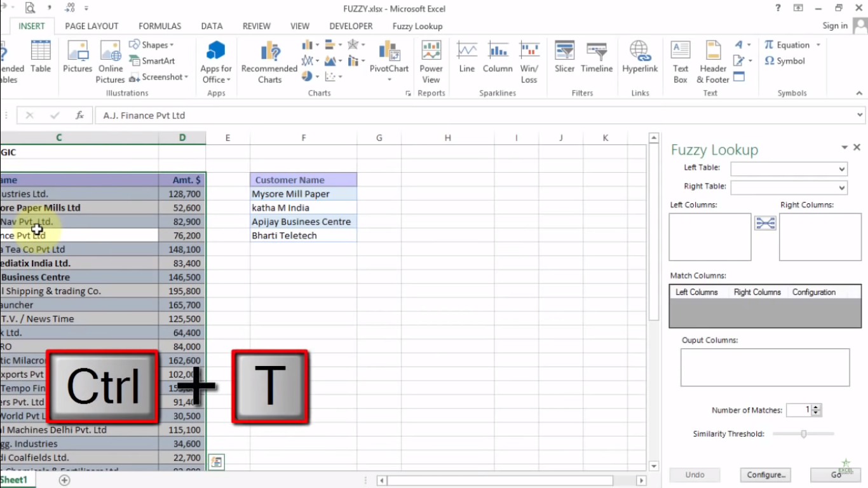
Task: Click the swap columns icon in Fuzzy Lookup
Action: pos(765,223)
